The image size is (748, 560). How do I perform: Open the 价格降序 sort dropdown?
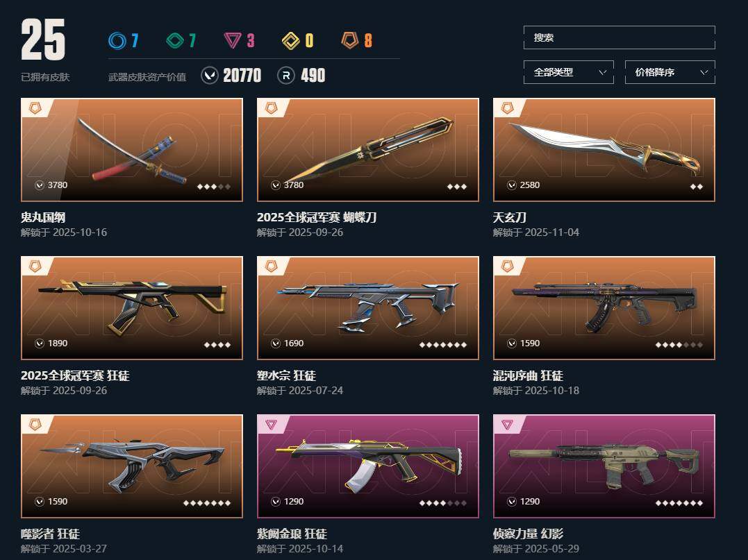(670, 72)
